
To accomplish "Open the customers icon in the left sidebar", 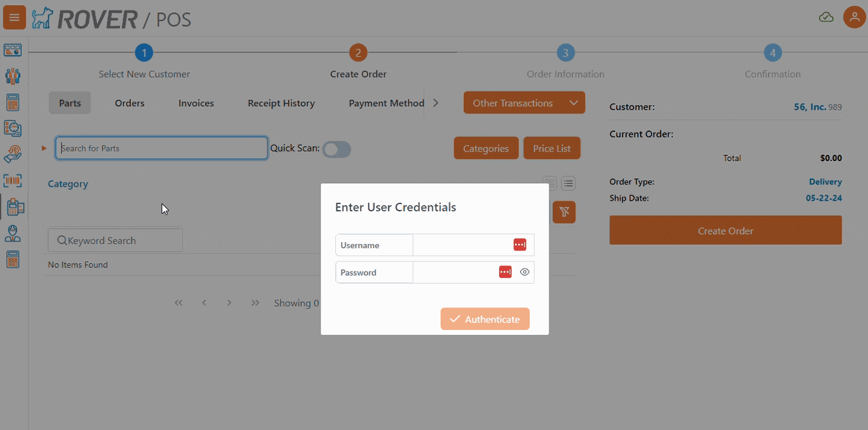I will [x=12, y=76].
